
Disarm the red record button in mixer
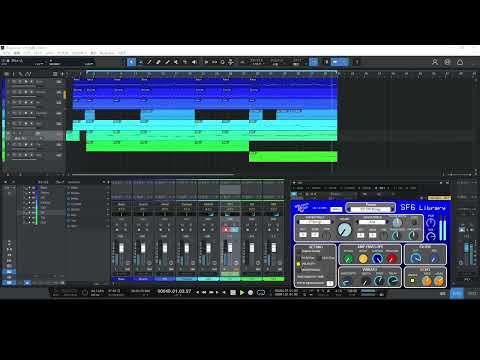pyautogui.click(x=226, y=229)
